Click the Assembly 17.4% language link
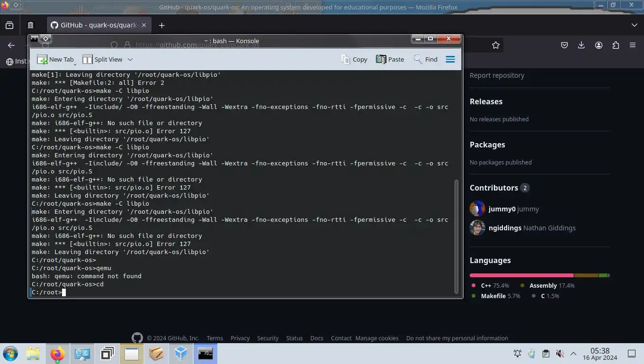 [x=547, y=285]
